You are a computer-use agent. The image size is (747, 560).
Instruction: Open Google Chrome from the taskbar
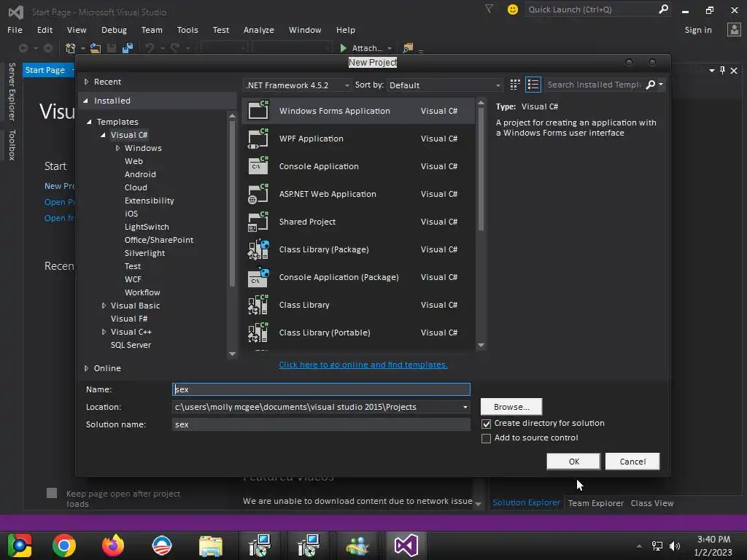[x=64, y=545]
